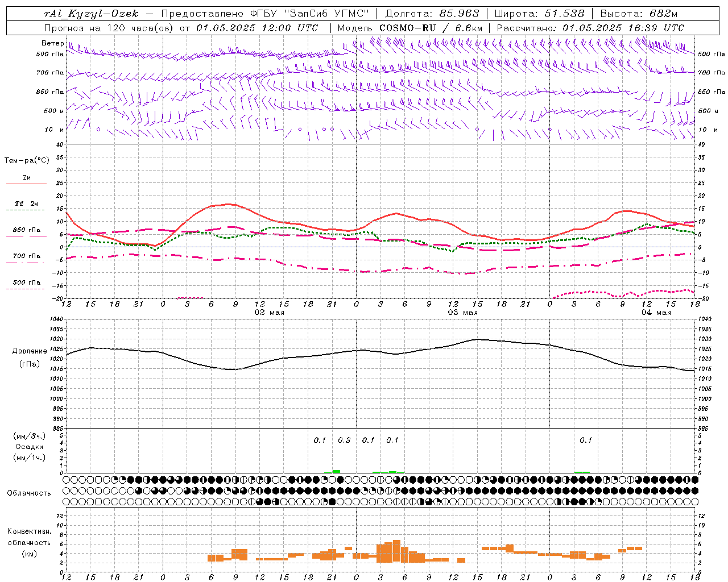The width and height of the screenshot is (728, 582).
Task: Click the "0.1" precipitation value on 04 мая
Action: (586, 440)
